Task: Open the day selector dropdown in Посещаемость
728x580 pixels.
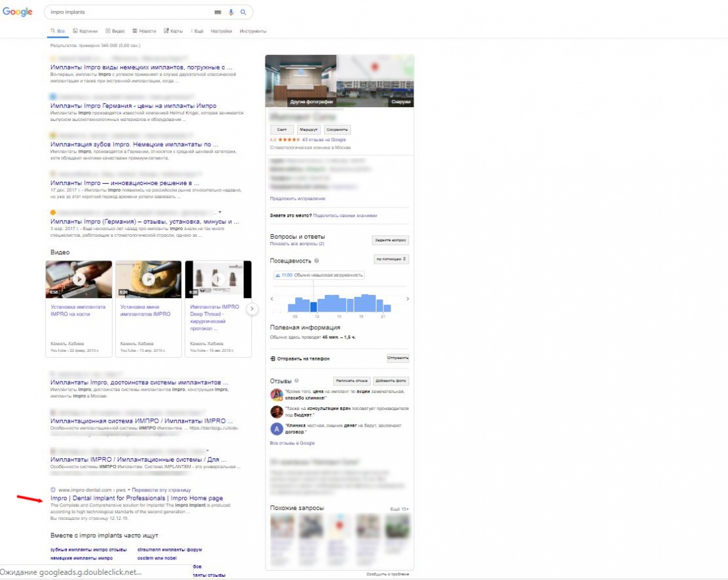Action: [391, 259]
